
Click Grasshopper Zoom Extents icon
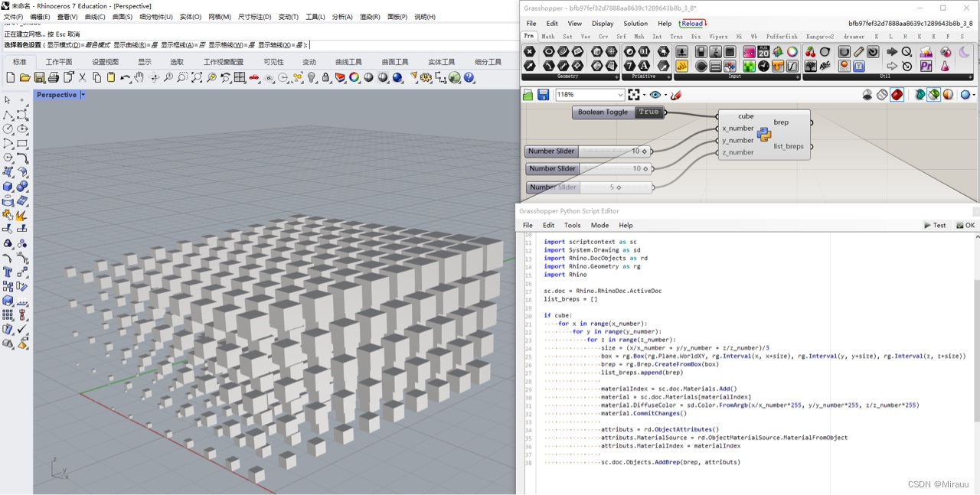point(633,95)
